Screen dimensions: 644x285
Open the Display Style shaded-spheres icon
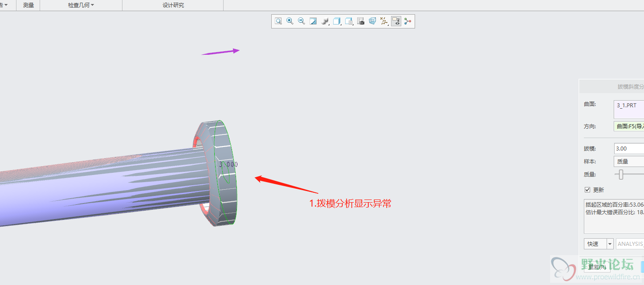point(325,21)
